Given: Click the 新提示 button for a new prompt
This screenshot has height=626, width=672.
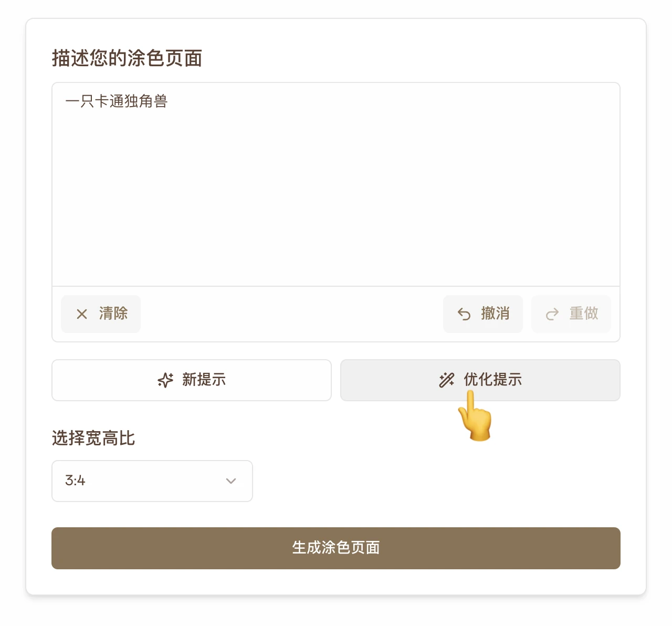Looking at the screenshot, I should [x=191, y=380].
